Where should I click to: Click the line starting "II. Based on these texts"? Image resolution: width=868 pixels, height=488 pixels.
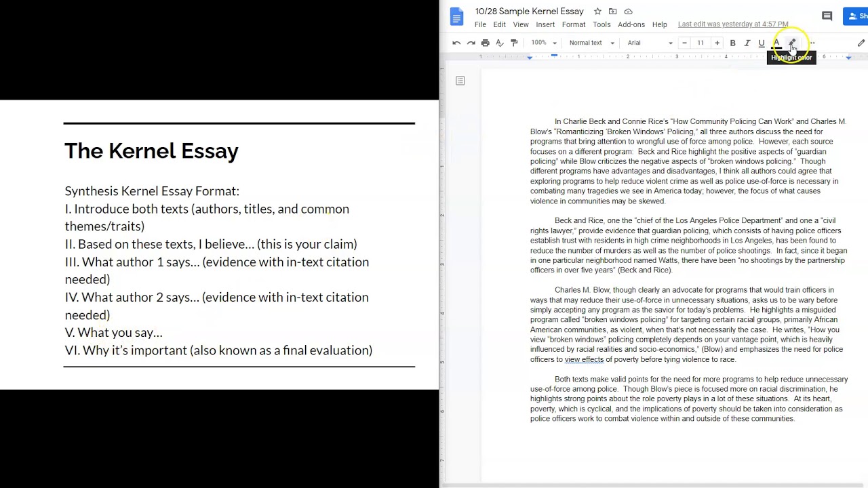point(211,244)
